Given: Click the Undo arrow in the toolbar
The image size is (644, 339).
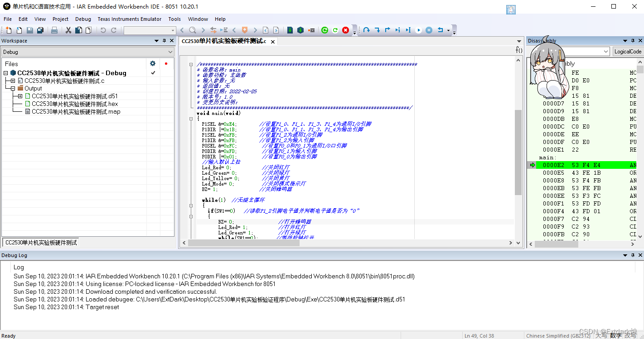Looking at the screenshot, I should pos(103,30).
